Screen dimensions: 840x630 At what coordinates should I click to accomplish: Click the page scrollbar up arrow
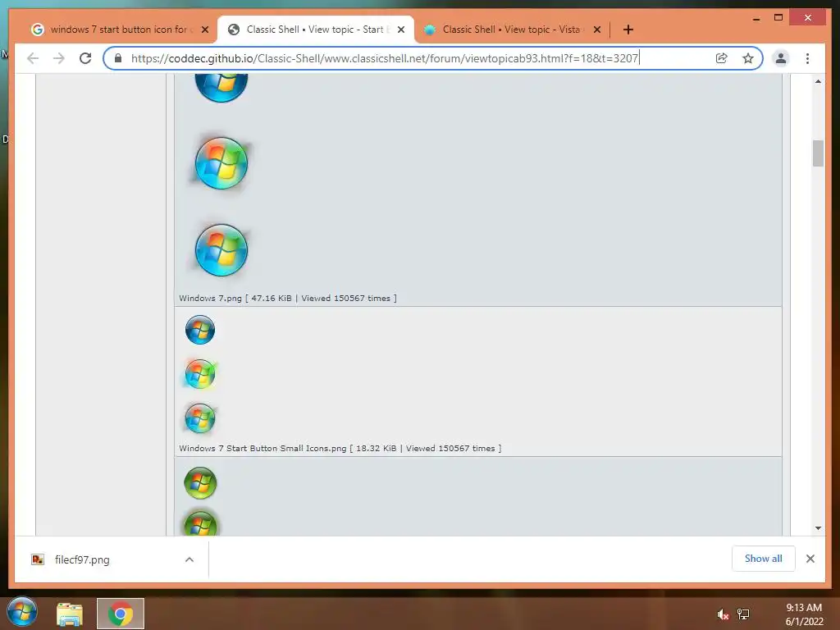coord(818,81)
